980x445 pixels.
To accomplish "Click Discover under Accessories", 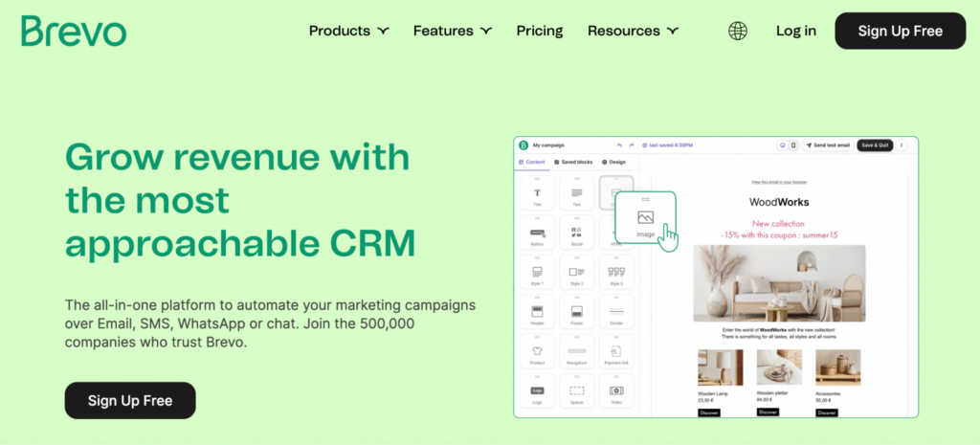I will coord(826,412).
